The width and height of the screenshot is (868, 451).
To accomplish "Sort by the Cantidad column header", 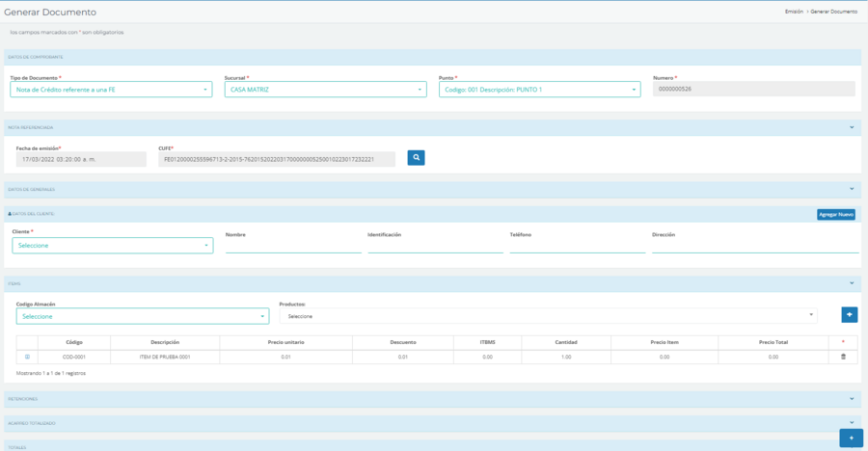I will click(566, 342).
